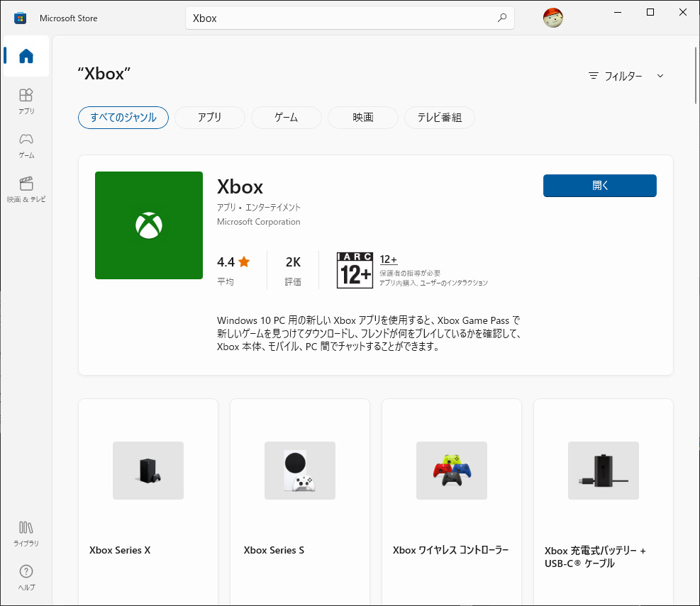Select the Home icon in the sidebar
700x606 pixels.
[26, 56]
